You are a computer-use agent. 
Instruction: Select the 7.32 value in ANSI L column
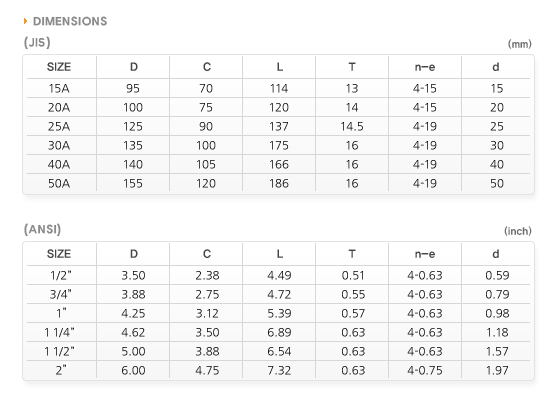click(x=279, y=371)
